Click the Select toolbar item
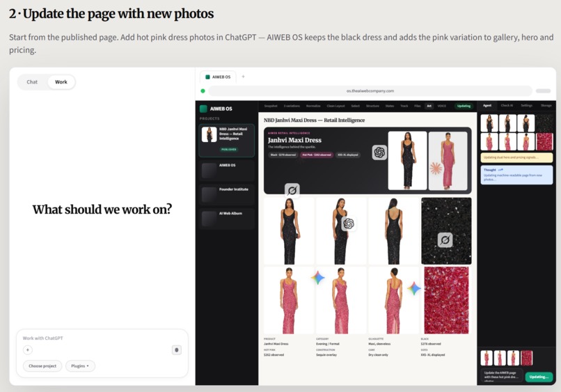This screenshot has height=392, width=561. [x=355, y=106]
